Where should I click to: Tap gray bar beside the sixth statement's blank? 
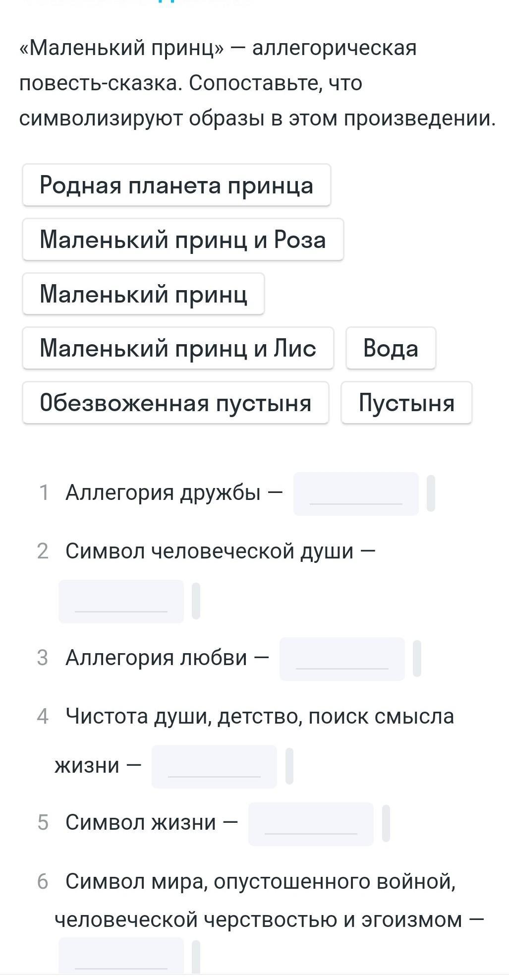pos(196,957)
